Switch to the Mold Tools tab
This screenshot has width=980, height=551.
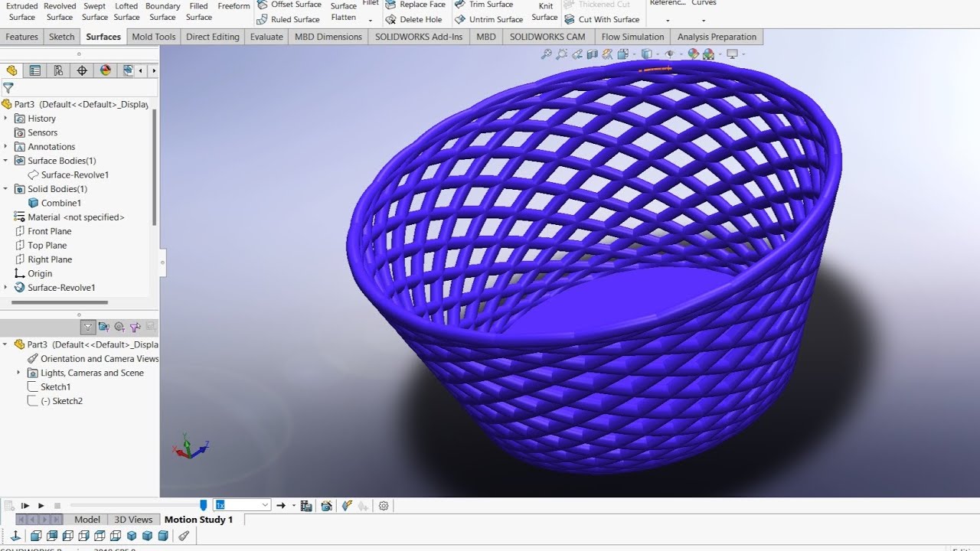[154, 37]
